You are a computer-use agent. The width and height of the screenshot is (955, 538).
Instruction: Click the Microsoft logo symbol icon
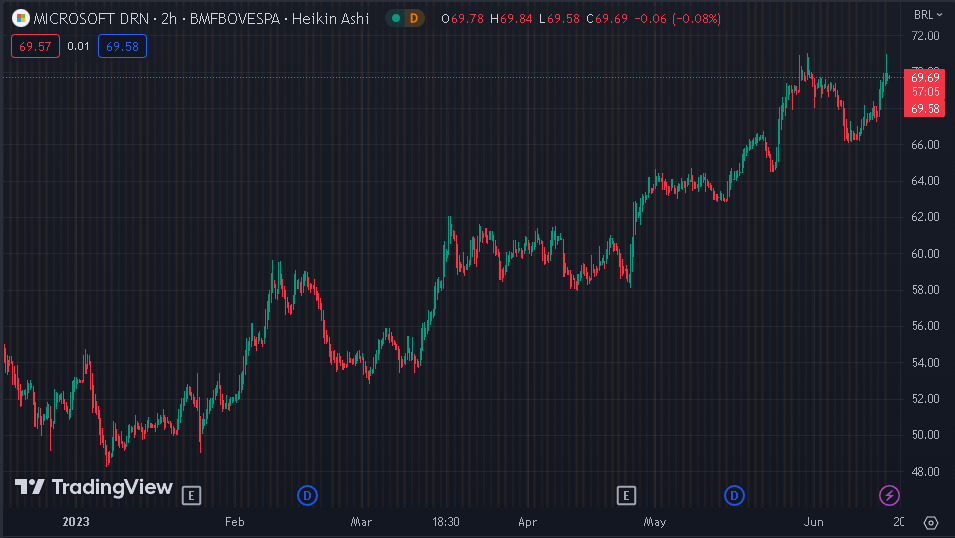click(21, 18)
